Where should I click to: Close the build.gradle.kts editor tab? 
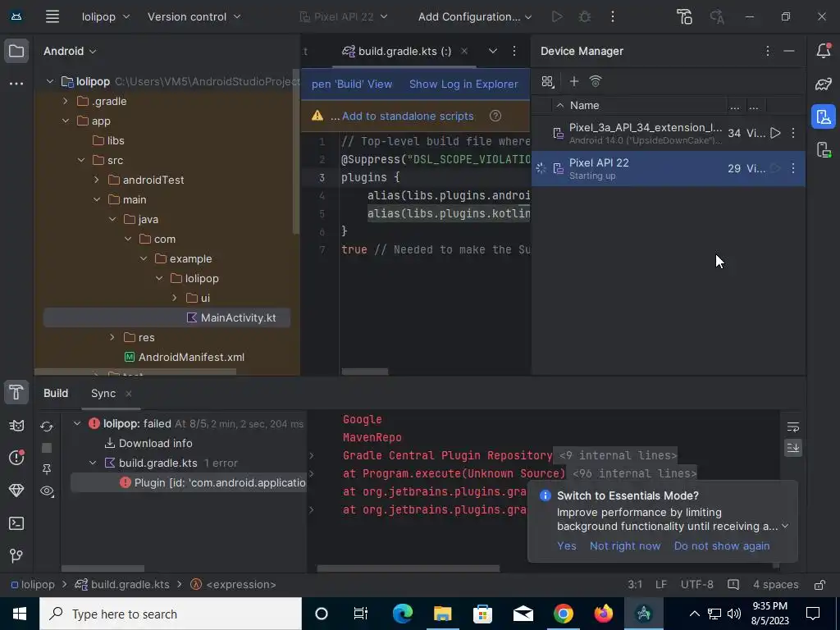(x=464, y=51)
